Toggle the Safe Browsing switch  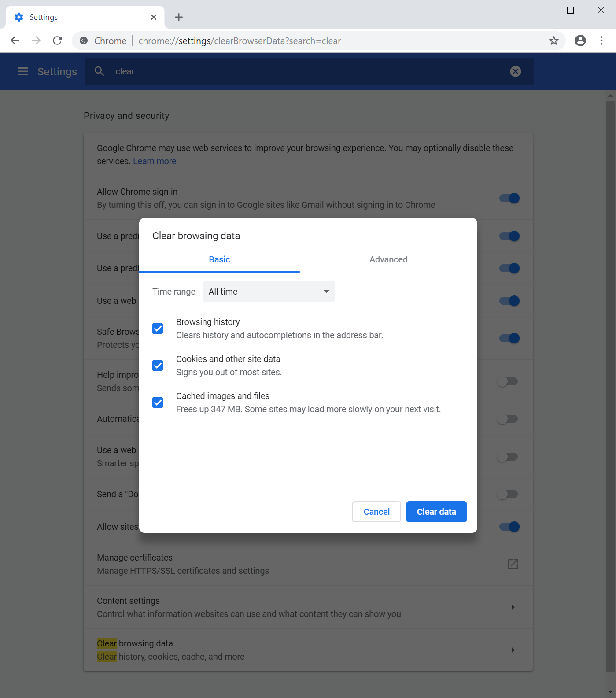pyautogui.click(x=509, y=338)
